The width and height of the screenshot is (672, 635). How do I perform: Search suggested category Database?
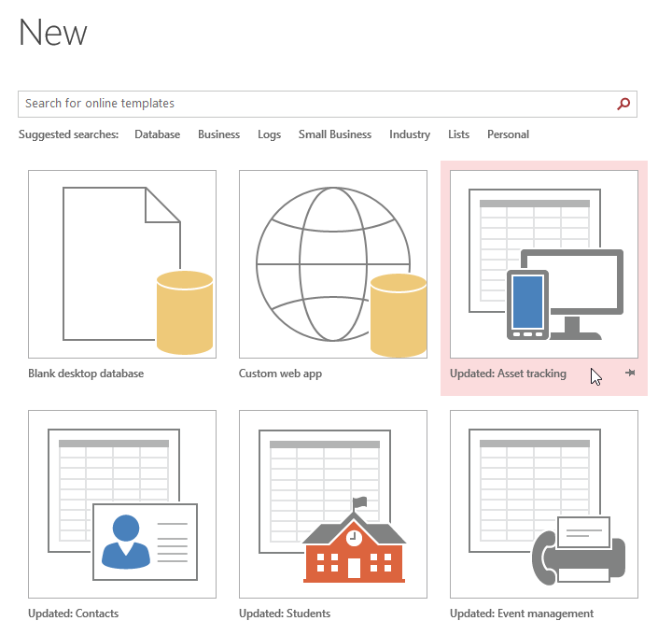coord(157,134)
